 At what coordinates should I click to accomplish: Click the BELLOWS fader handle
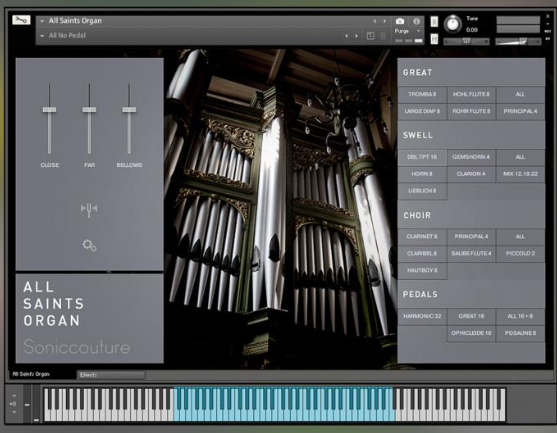click(x=129, y=110)
